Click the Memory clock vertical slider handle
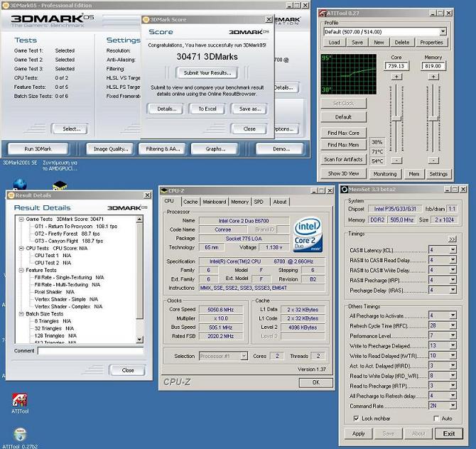The width and height of the screenshot is (476, 449). tap(433, 119)
